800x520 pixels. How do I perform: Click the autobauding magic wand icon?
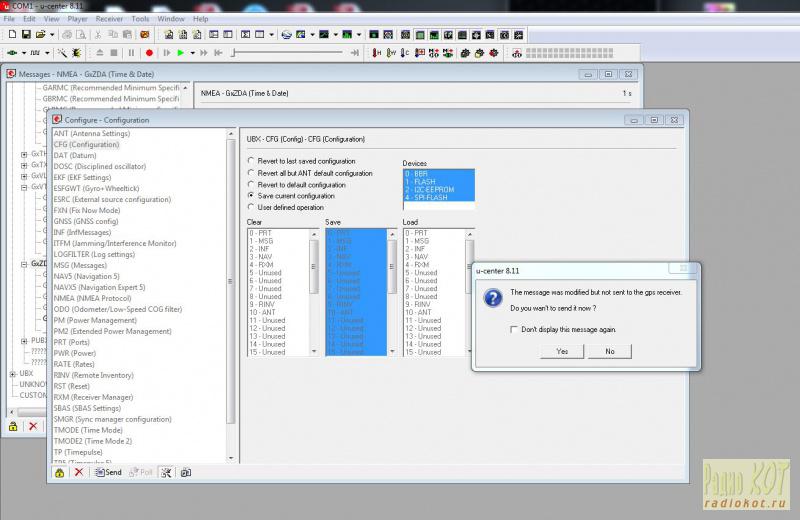[62, 53]
